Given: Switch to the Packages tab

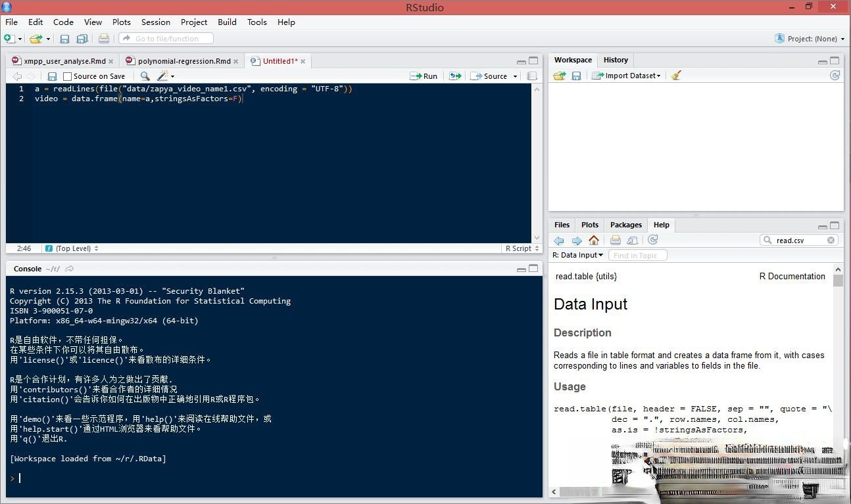Looking at the screenshot, I should click(x=625, y=225).
